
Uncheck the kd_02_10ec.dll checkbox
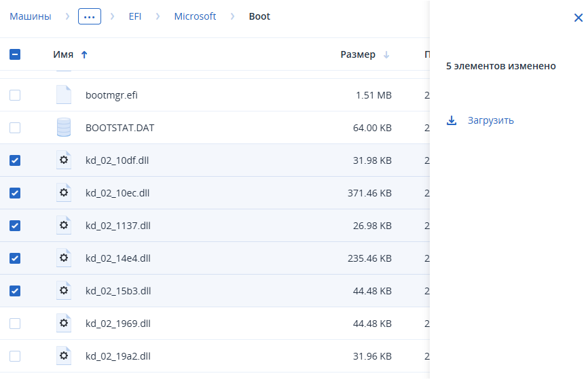[15, 193]
